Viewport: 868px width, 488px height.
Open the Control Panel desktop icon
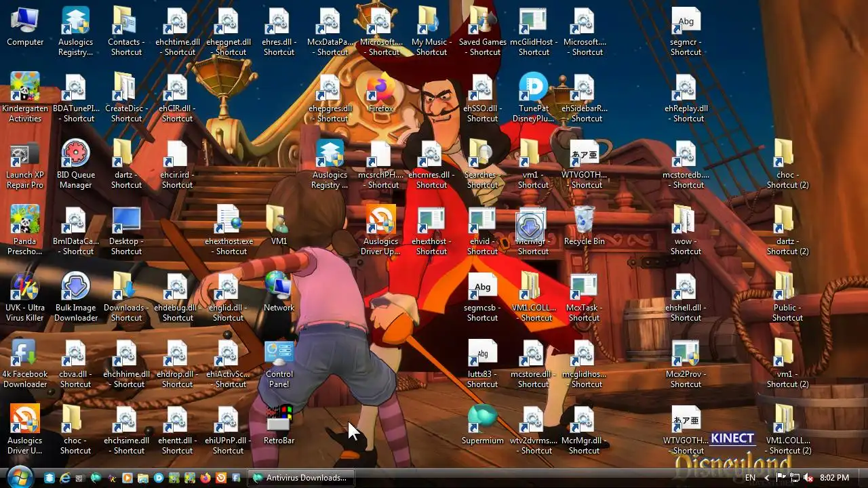279,364
